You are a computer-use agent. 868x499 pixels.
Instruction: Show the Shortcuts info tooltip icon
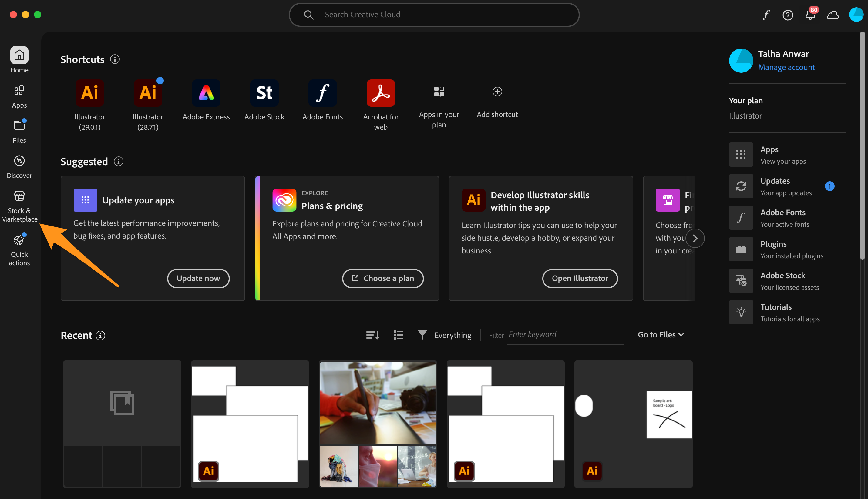click(115, 59)
